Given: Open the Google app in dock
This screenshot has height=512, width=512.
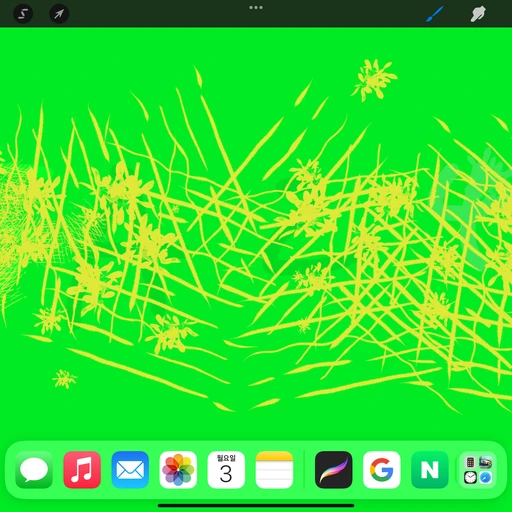Looking at the screenshot, I should (x=382, y=470).
